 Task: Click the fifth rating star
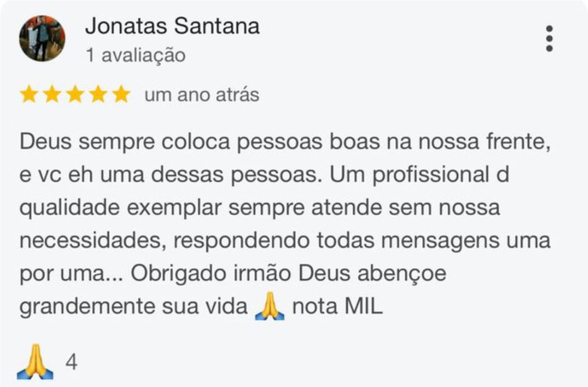(121, 94)
